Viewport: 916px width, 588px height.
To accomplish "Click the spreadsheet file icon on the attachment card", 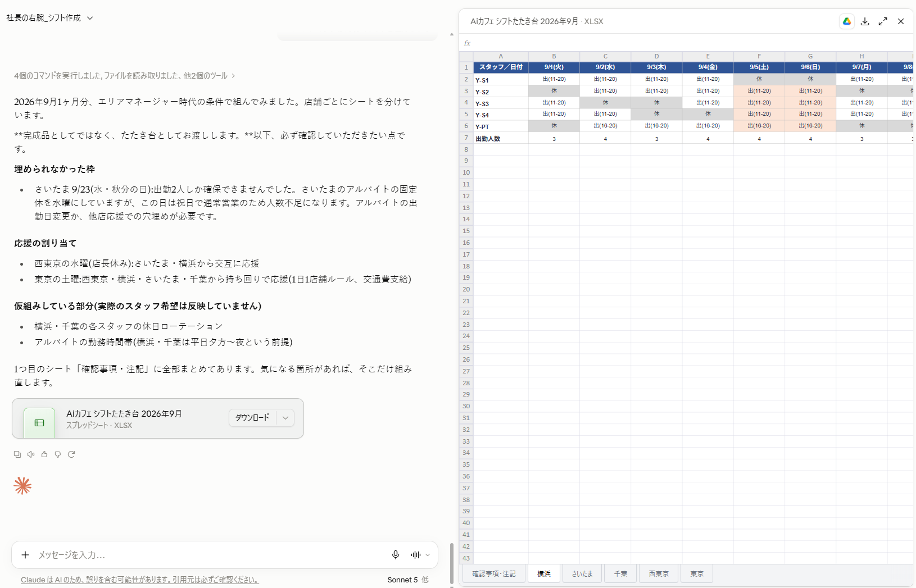I will tap(39, 423).
